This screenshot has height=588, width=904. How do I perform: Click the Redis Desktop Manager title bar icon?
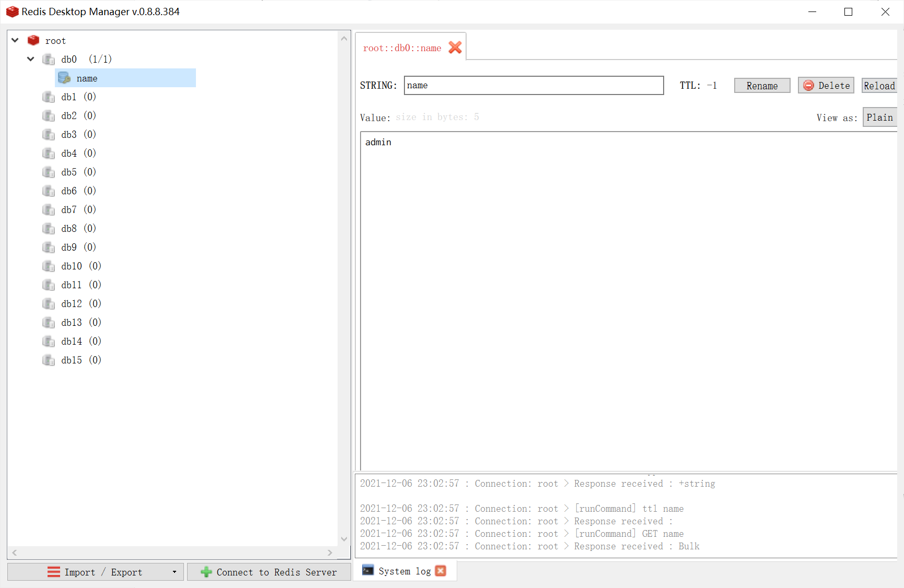[12, 11]
